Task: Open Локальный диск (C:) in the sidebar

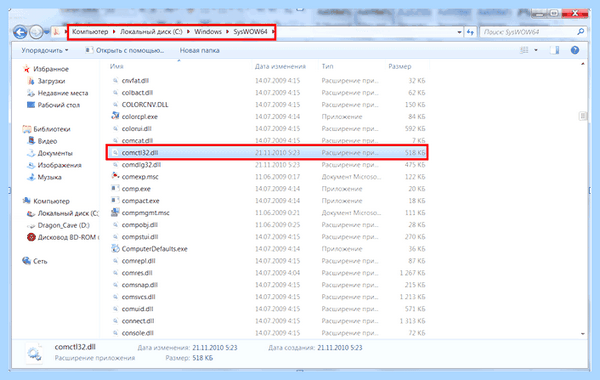Action: click(63, 213)
